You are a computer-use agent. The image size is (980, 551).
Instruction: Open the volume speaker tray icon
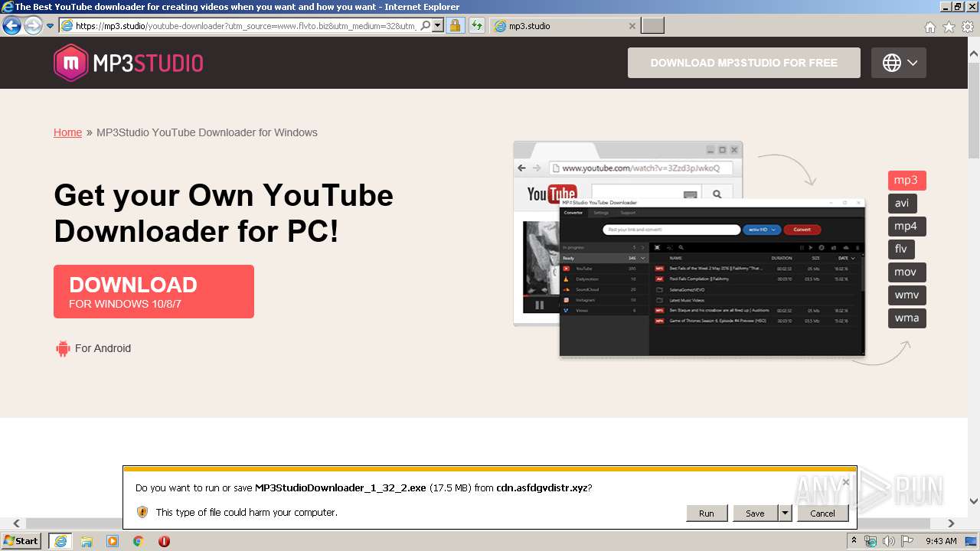click(x=889, y=541)
